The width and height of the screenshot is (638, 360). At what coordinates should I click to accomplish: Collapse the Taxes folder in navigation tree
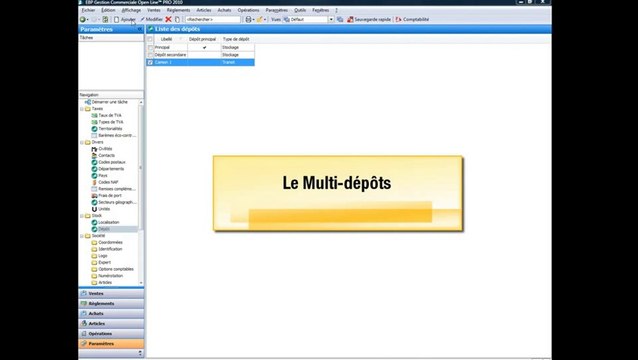point(82,109)
